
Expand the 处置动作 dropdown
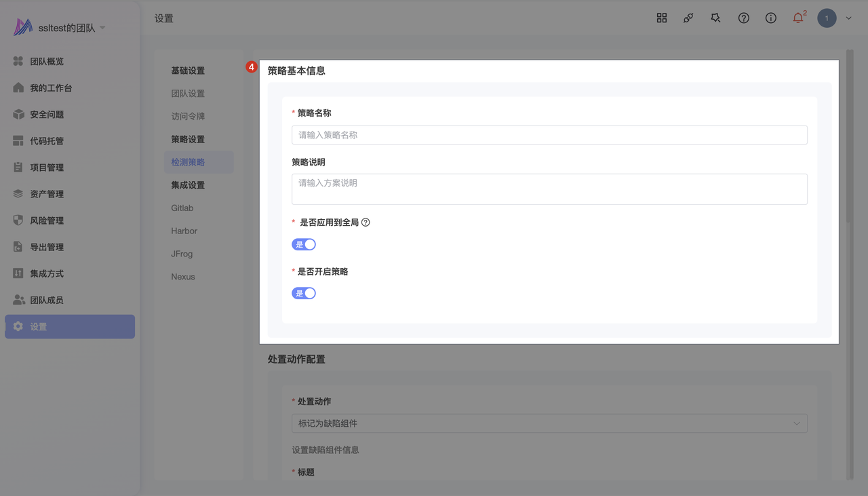coord(549,423)
